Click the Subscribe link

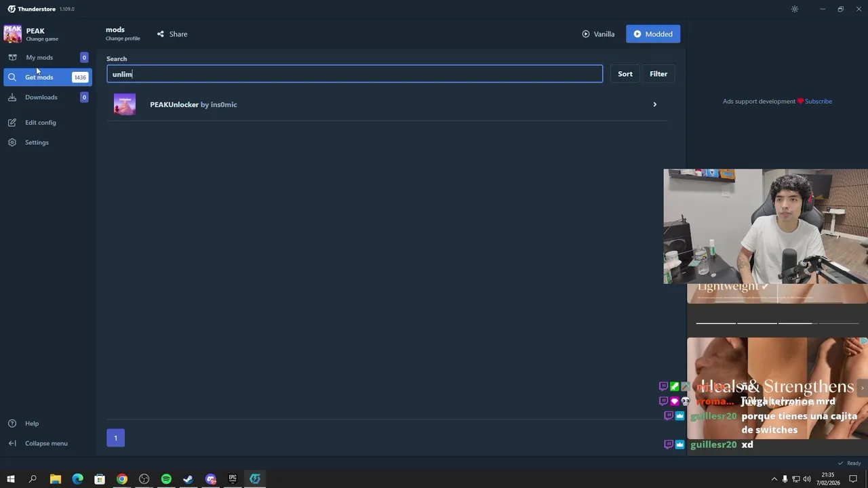coord(818,102)
